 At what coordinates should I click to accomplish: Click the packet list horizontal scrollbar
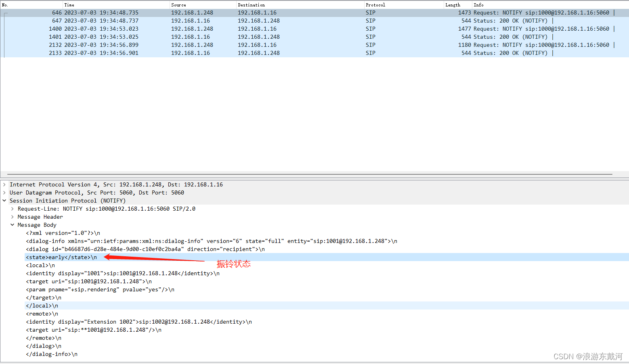coord(310,174)
